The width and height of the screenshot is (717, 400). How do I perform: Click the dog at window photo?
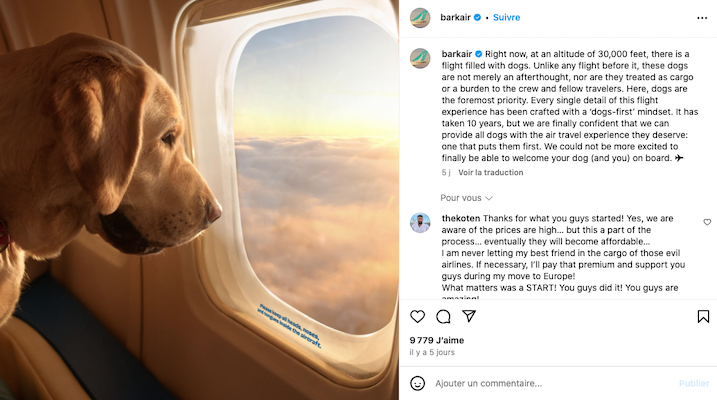pos(199,200)
